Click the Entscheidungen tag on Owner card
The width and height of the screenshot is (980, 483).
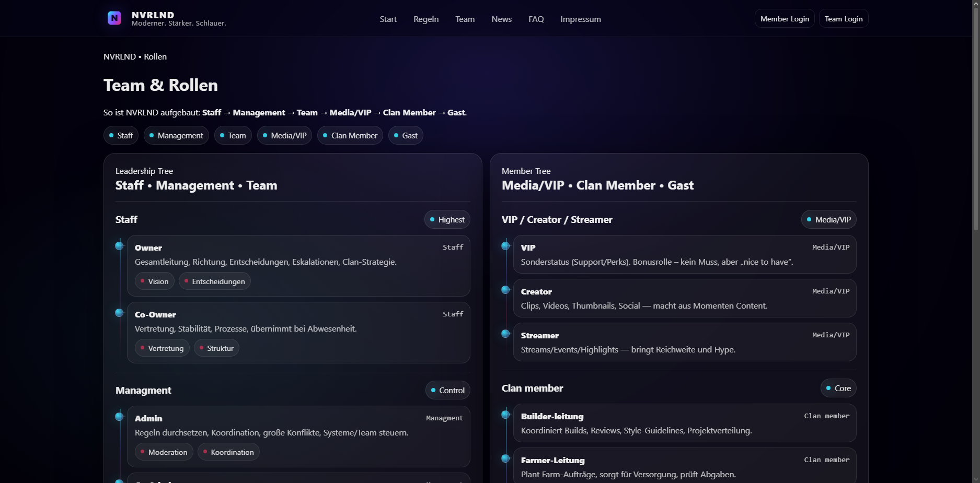[x=214, y=281]
